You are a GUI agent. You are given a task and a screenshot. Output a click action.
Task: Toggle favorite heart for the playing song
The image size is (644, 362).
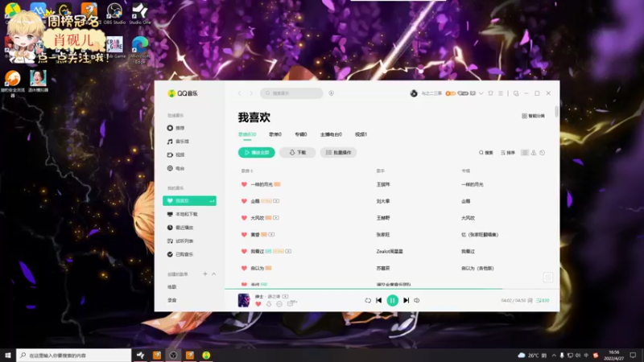[258, 304]
